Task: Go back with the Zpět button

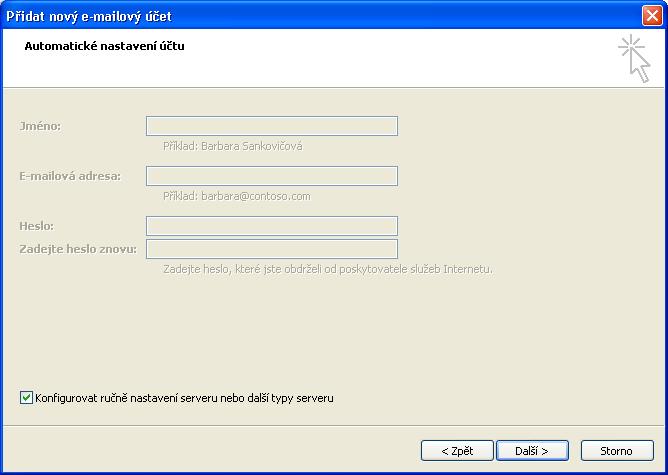Action: pyautogui.click(x=457, y=451)
